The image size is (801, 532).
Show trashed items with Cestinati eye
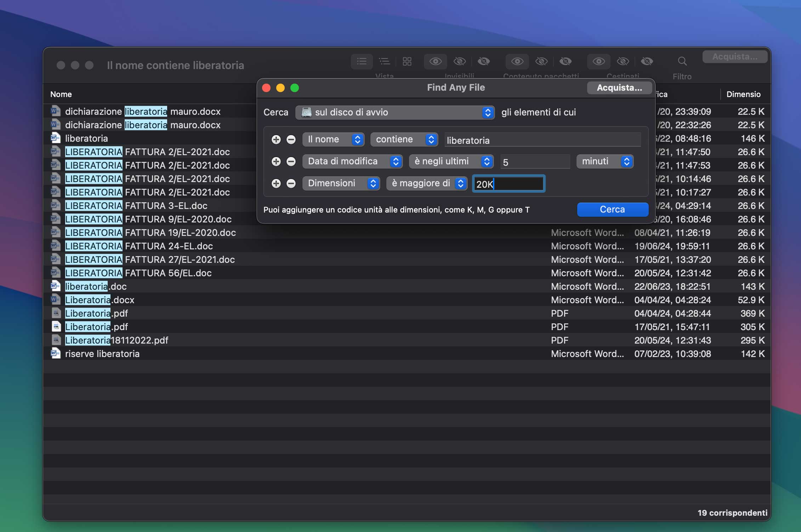pyautogui.click(x=598, y=61)
